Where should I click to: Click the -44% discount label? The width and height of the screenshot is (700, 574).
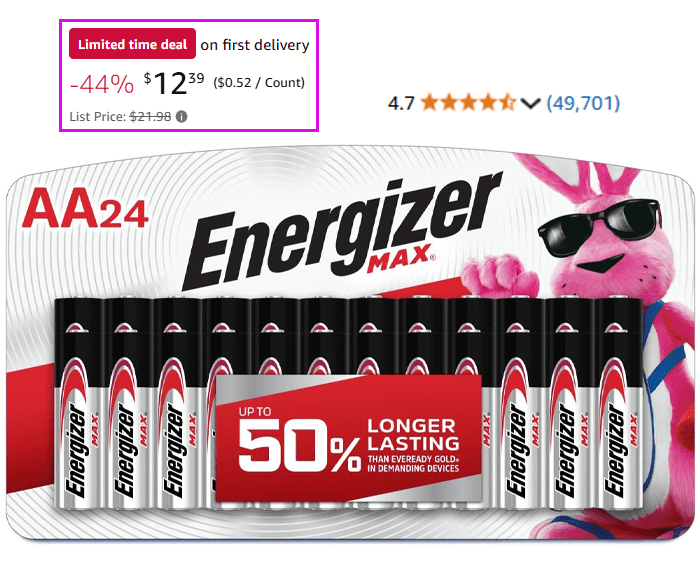pos(102,84)
